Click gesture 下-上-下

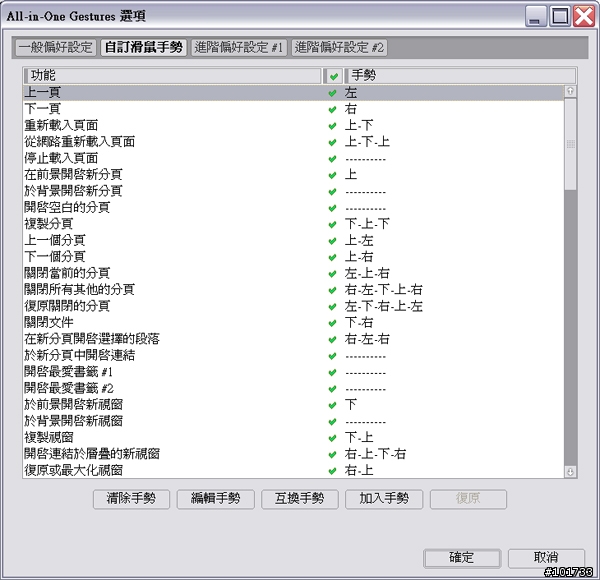(x=367, y=224)
